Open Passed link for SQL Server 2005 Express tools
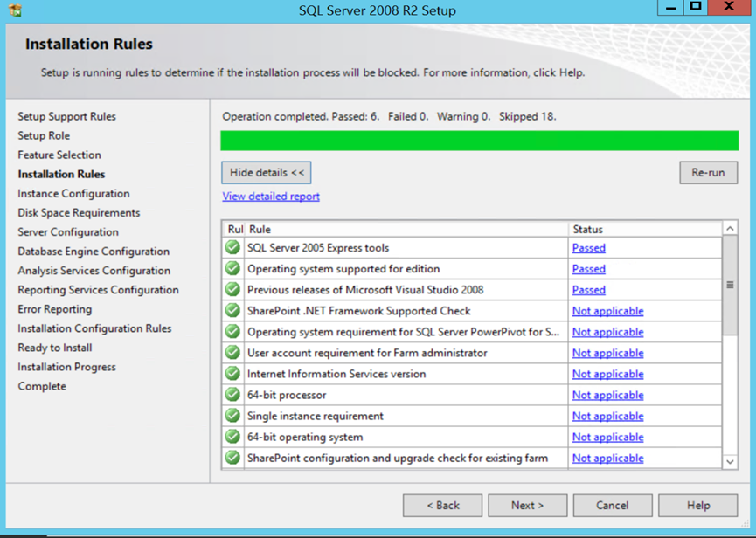 point(588,248)
